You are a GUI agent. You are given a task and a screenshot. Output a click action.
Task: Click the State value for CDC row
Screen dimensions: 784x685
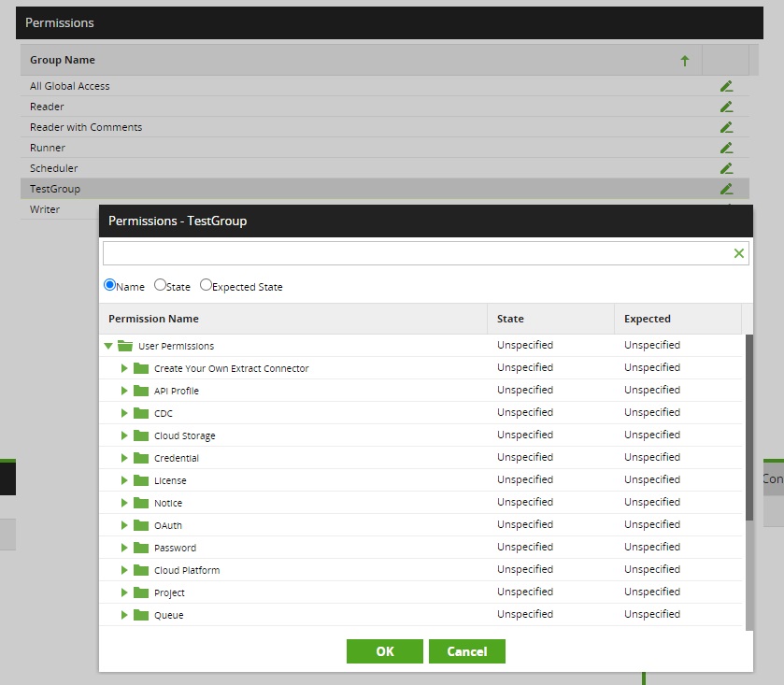pyautogui.click(x=525, y=412)
